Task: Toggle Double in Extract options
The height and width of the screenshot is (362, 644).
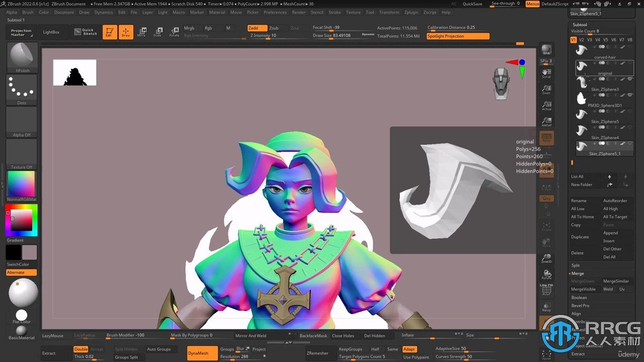Action: pos(81,349)
